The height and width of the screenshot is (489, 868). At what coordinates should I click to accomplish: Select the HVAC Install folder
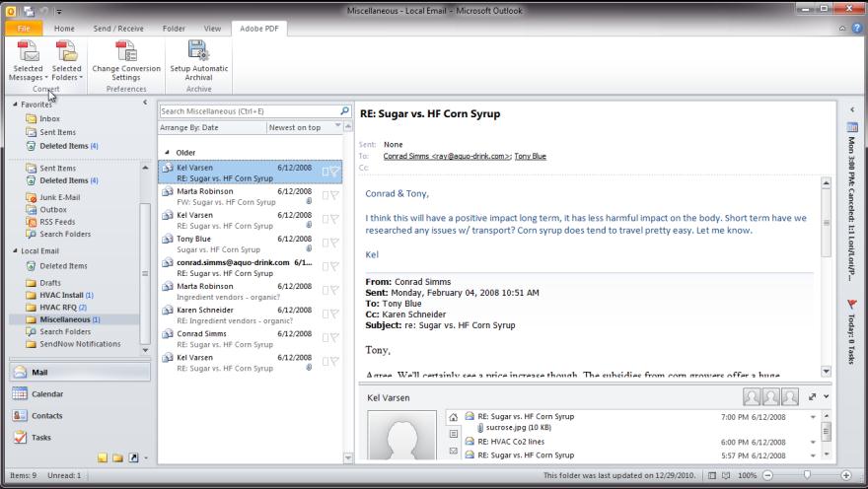coord(61,295)
